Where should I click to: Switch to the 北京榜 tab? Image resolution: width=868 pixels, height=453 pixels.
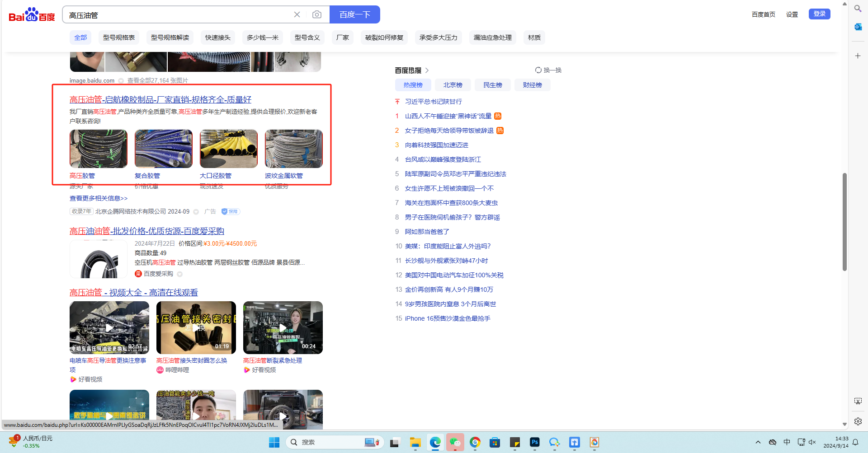pos(453,85)
